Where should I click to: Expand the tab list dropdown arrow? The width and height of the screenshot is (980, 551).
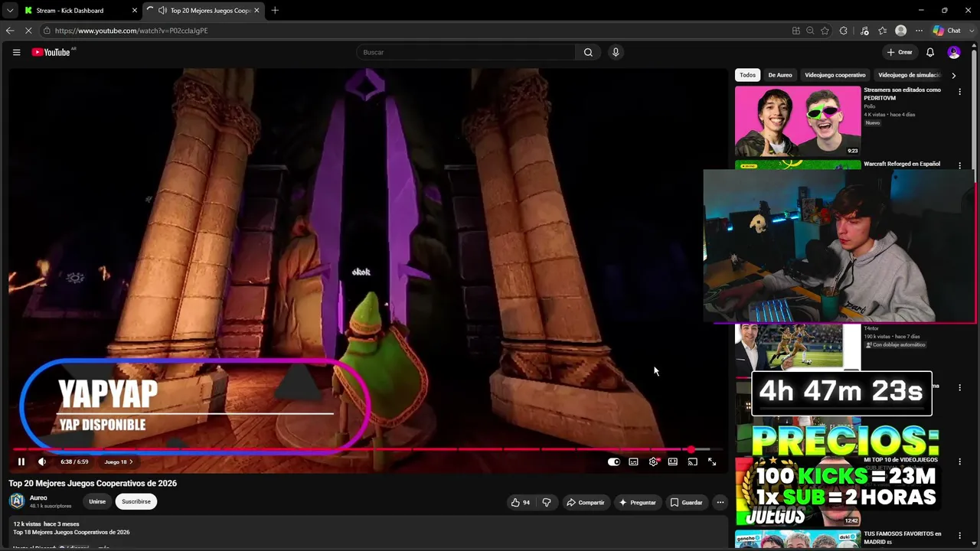pos(10,10)
